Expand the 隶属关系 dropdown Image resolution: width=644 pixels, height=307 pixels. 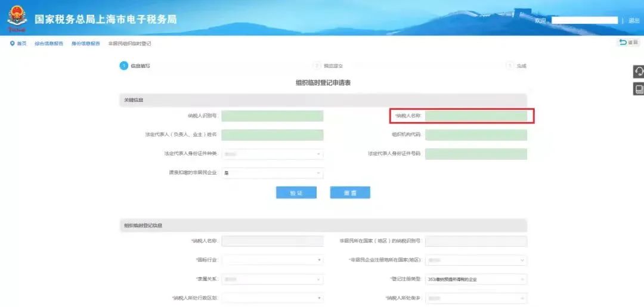click(x=273, y=279)
